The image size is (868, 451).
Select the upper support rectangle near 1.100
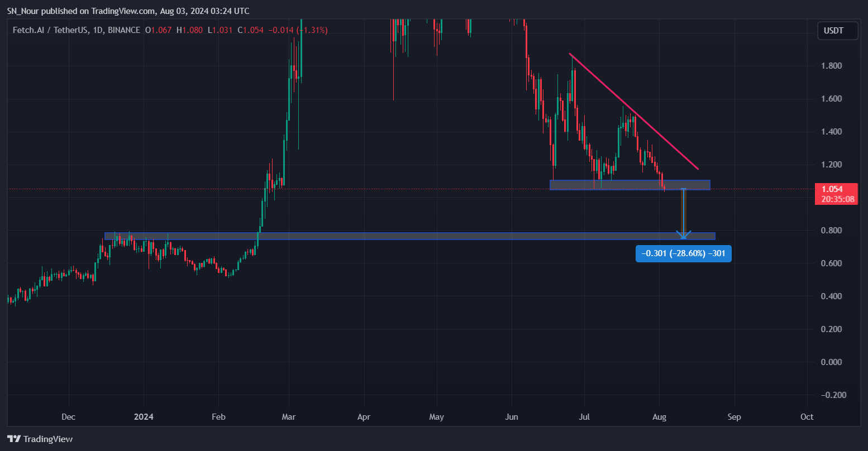click(630, 185)
